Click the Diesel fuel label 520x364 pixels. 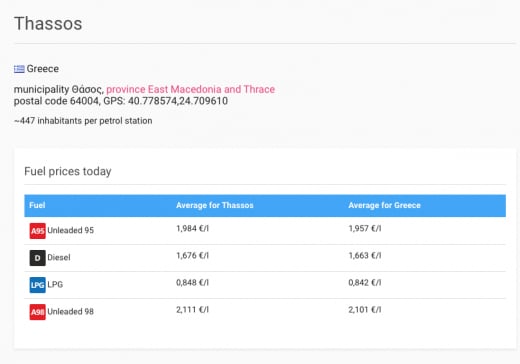pos(59,257)
